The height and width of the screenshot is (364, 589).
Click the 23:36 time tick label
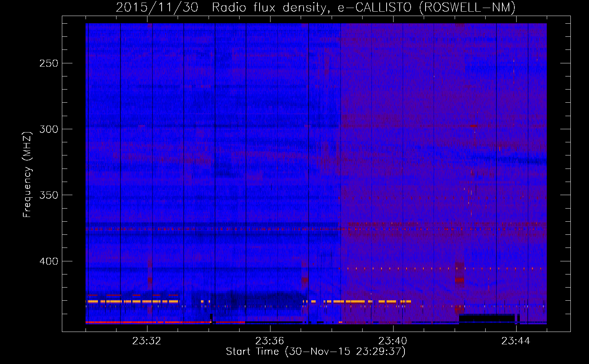click(x=270, y=341)
